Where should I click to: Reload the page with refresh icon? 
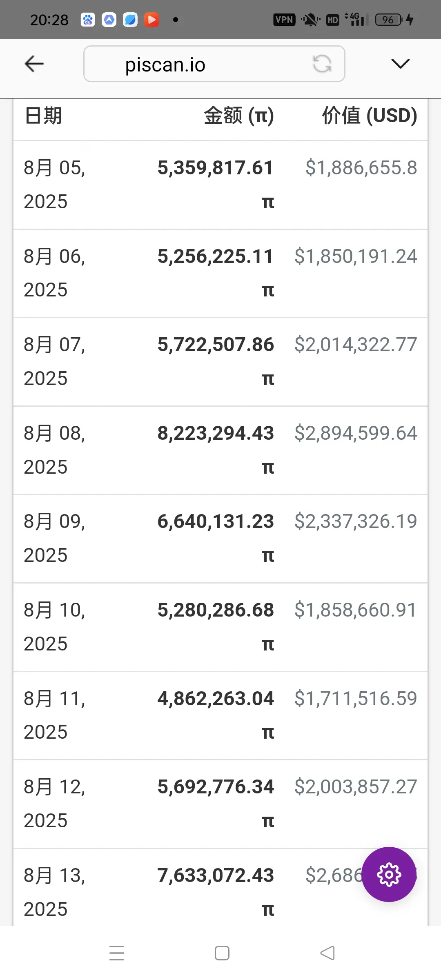322,64
